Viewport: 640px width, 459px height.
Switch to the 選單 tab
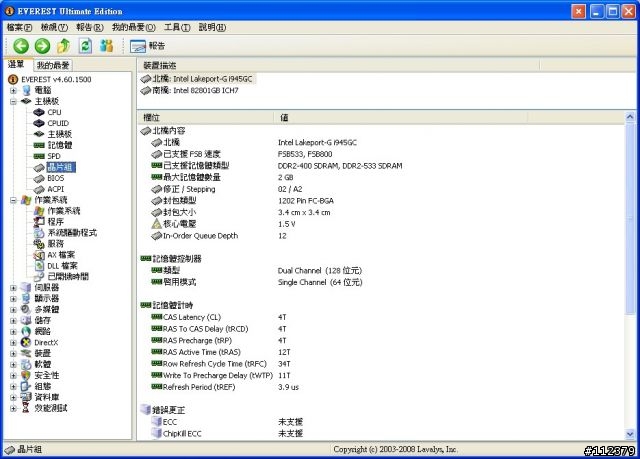pos(17,64)
